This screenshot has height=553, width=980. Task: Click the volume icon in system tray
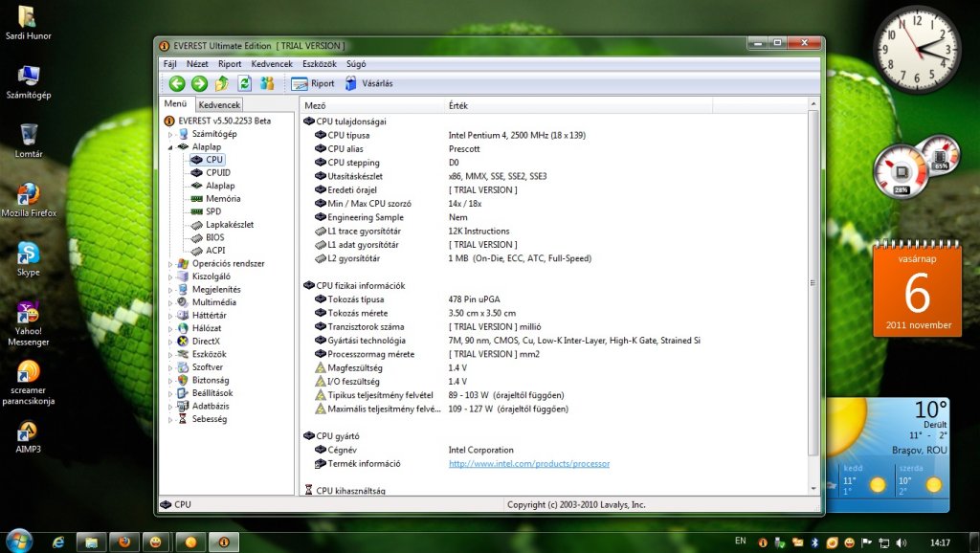[901, 542]
